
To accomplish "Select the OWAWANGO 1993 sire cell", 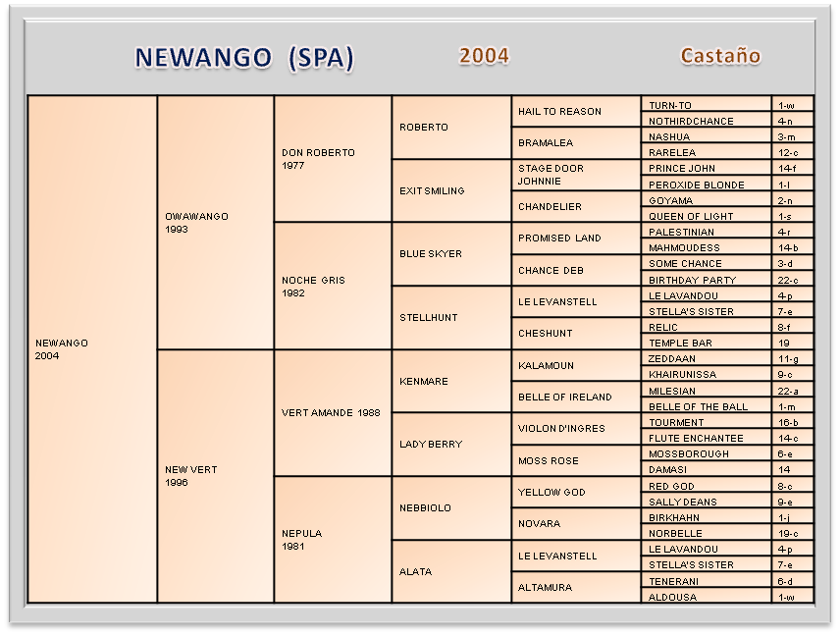I will click(215, 223).
